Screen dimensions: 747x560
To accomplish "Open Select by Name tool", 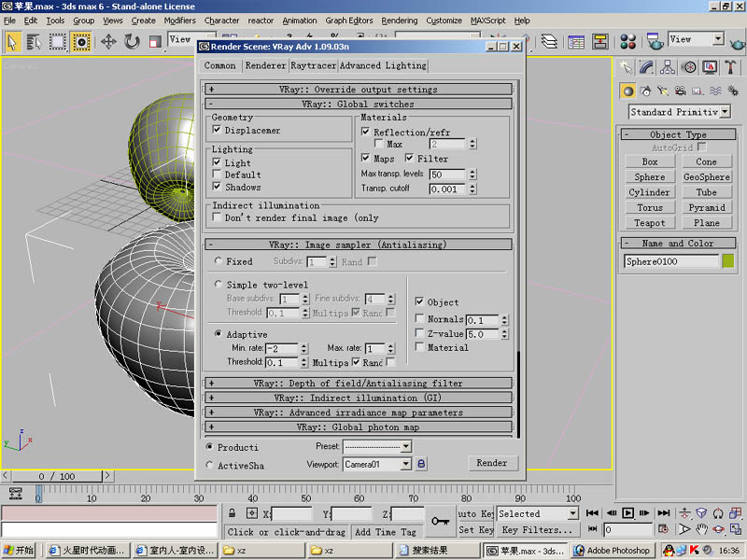I will click(x=34, y=42).
